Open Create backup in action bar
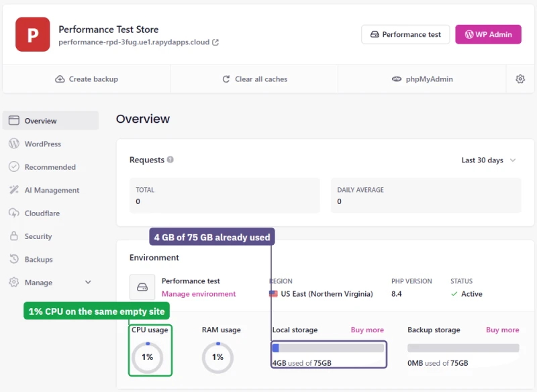The image size is (537, 392). (x=87, y=79)
